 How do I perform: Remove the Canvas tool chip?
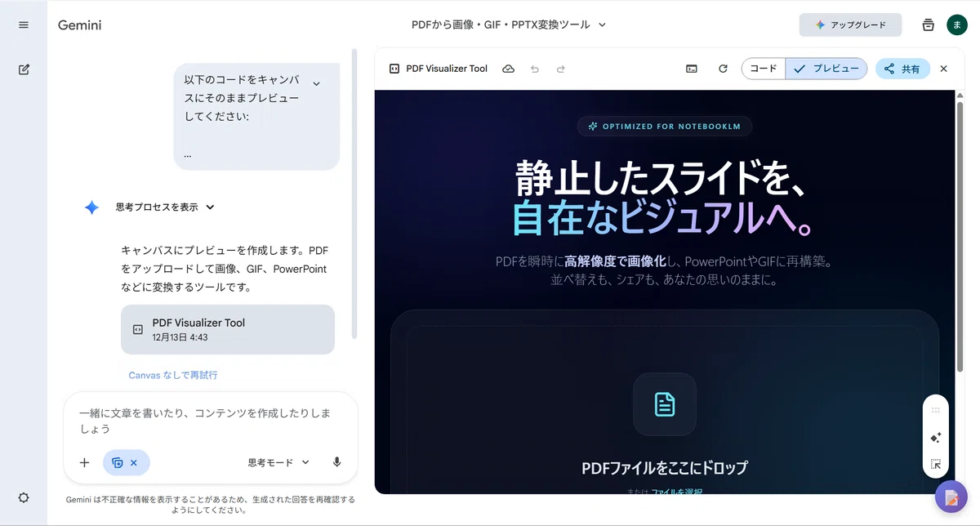[x=134, y=462]
